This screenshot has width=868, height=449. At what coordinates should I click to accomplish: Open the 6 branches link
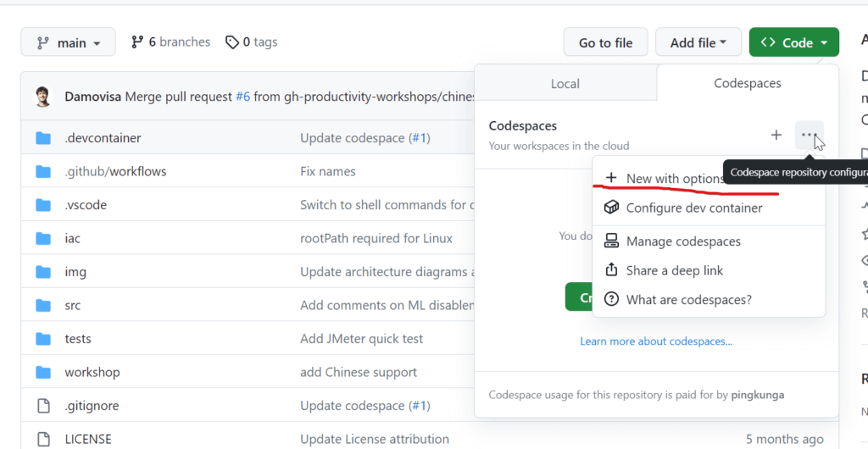[x=170, y=42]
